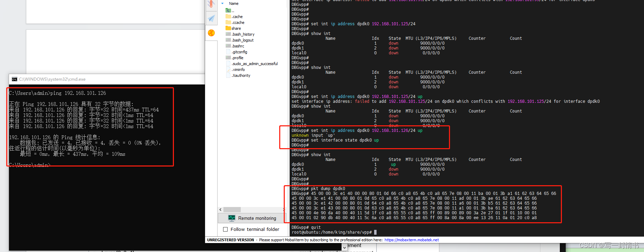Select the .bashrc file
The width and height of the screenshot is (644, 252).
[x=235, y=46]
